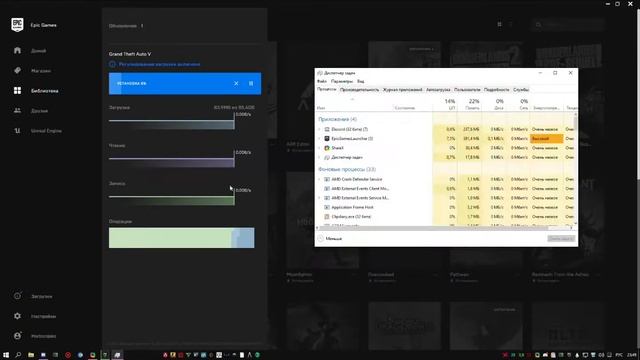640x360 pixels.
Task: Click the Библиотека label in sidebar
Action: click(44, 91)
